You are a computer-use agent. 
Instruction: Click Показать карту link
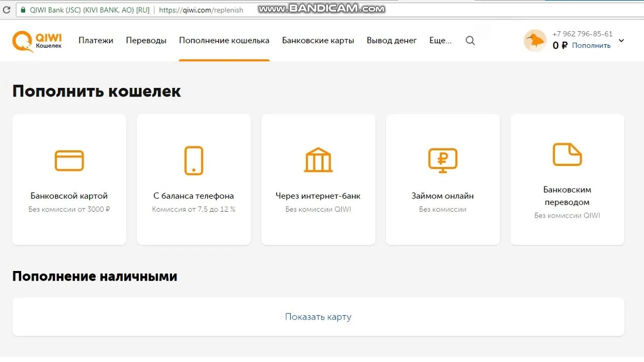point(318,317)
